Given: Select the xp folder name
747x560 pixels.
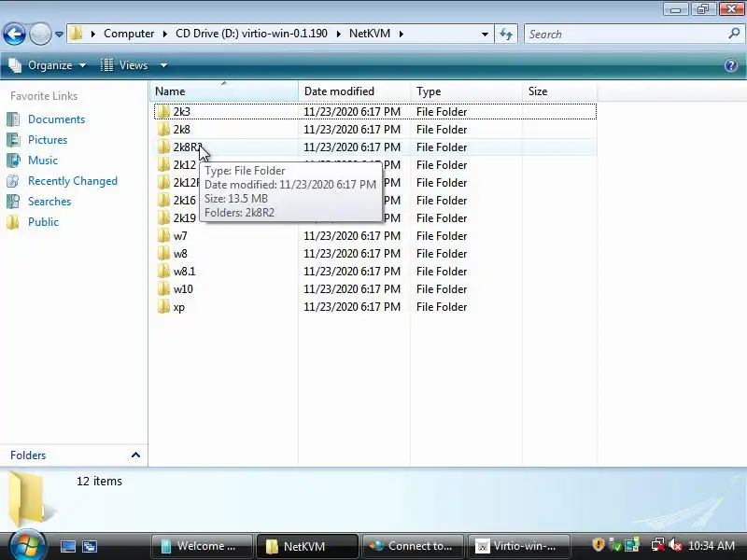Looking at the screenshot, I should coord(179,307).
